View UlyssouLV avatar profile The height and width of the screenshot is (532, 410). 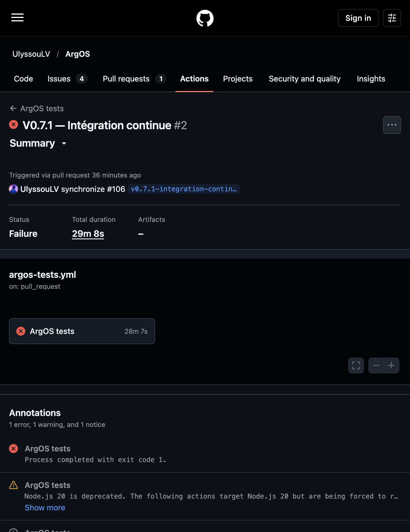(13, 189)
